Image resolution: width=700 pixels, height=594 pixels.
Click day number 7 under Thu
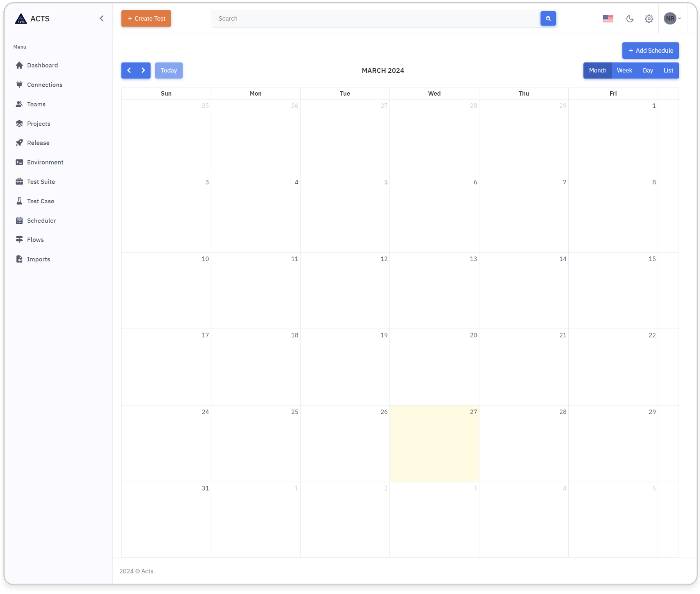tap(565, 182)
